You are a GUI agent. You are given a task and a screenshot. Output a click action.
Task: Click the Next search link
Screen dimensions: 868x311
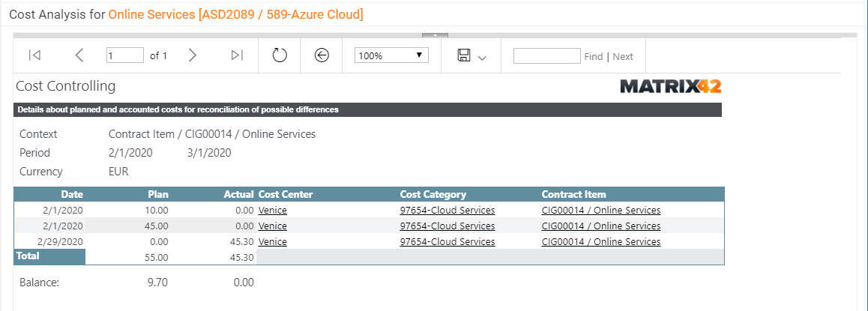(x=623, y=56)
